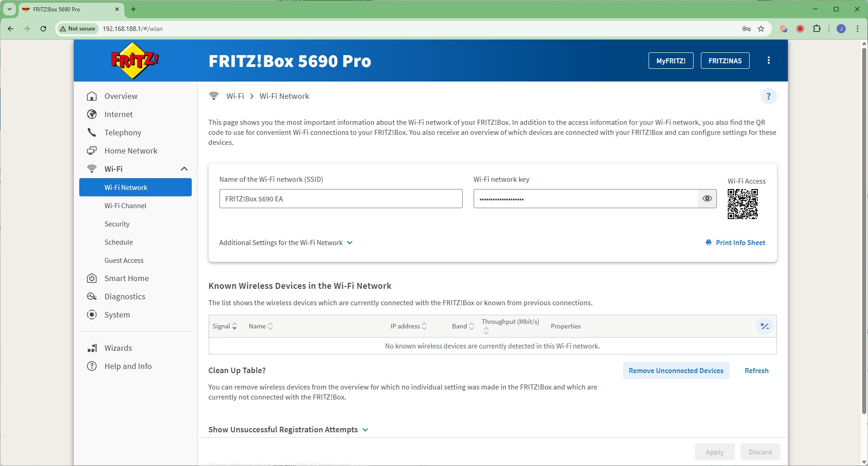Screen dimensions: 868x466
Task: Click the blue help question mark icon
Action: 768,96
